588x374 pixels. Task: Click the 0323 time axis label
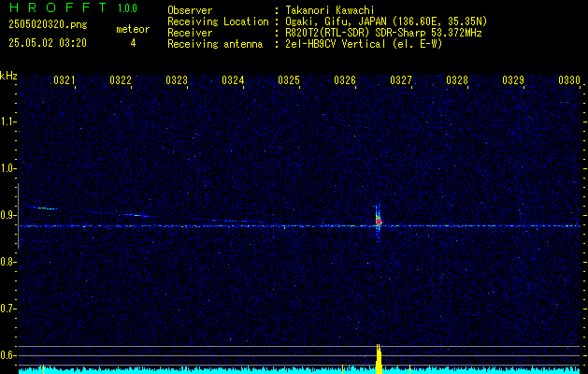pos(177,80)
